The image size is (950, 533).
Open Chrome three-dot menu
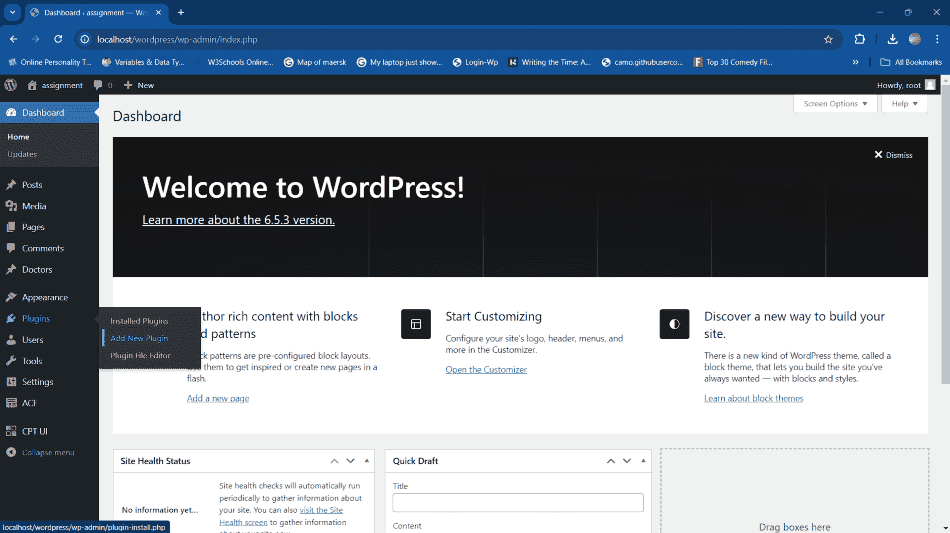pos(937,39)
